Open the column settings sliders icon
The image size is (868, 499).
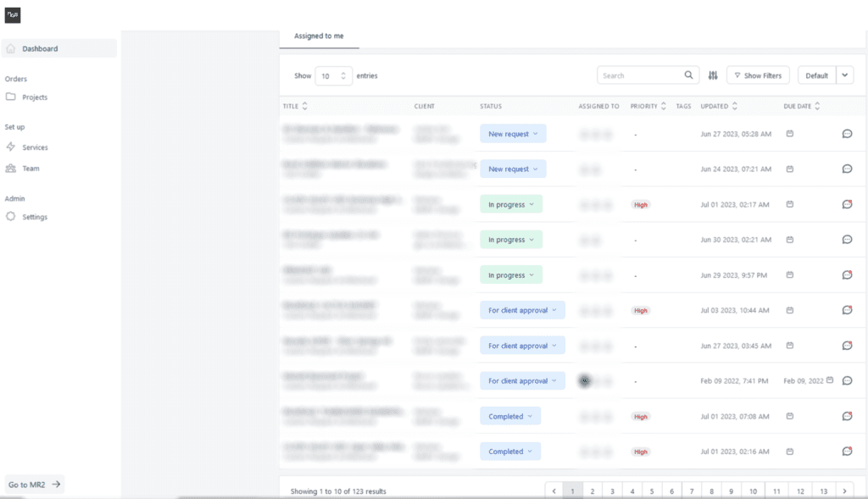[x=713, y=75]
